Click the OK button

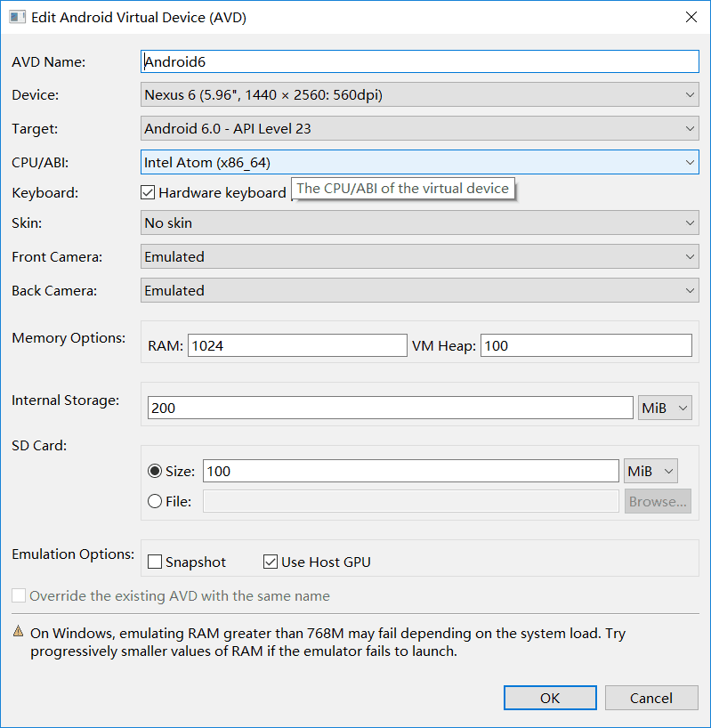coord(550,698)
